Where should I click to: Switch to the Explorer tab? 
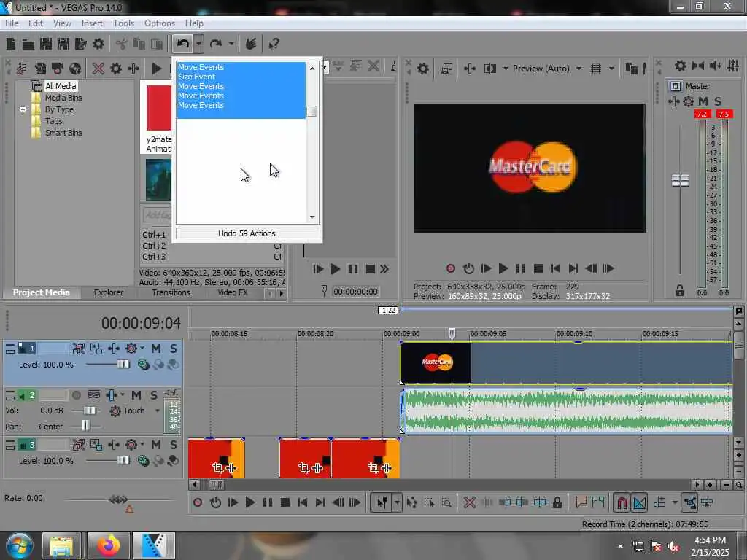(108, 293)
